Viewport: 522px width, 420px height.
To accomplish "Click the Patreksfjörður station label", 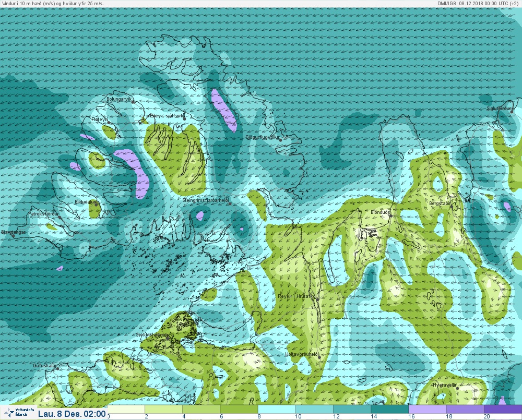I will pos(43,214).
